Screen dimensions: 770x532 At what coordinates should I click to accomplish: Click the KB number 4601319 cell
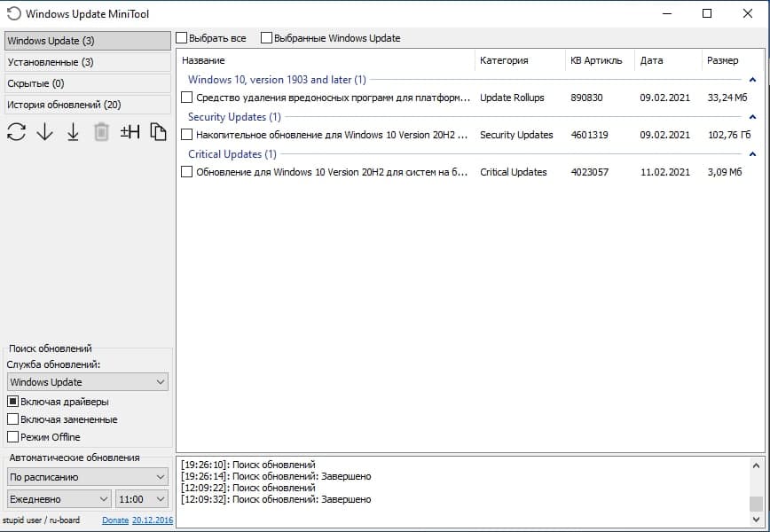pyautogui.click(x=589, y=135)
